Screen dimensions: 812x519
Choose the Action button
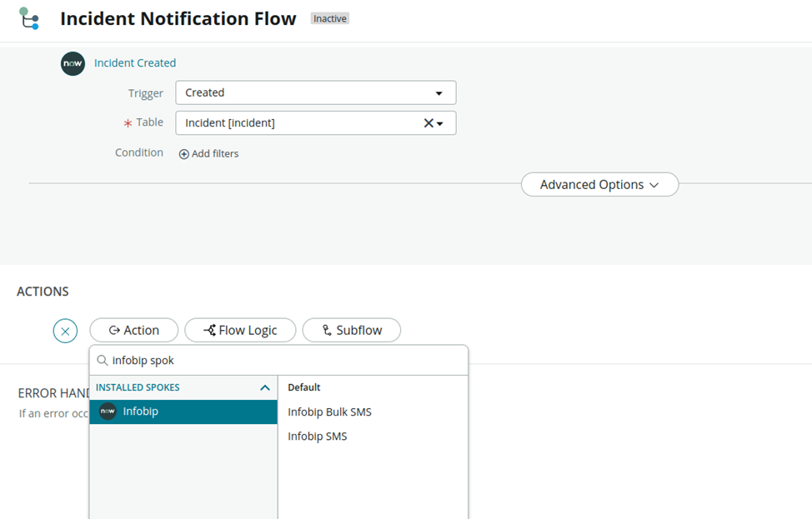(133, 330)
